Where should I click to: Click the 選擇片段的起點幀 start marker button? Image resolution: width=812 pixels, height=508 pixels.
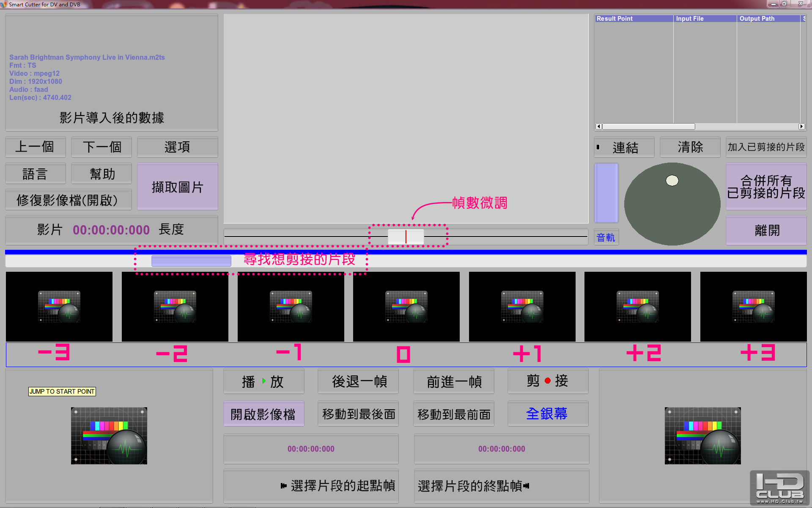[x=311, y=486]
